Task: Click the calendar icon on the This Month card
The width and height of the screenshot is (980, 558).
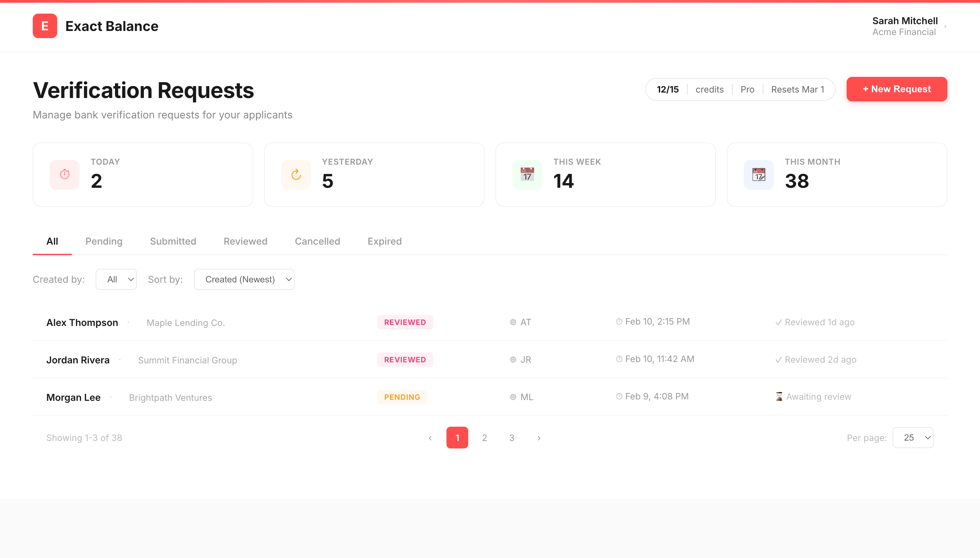Action: (x=759, y=174)
